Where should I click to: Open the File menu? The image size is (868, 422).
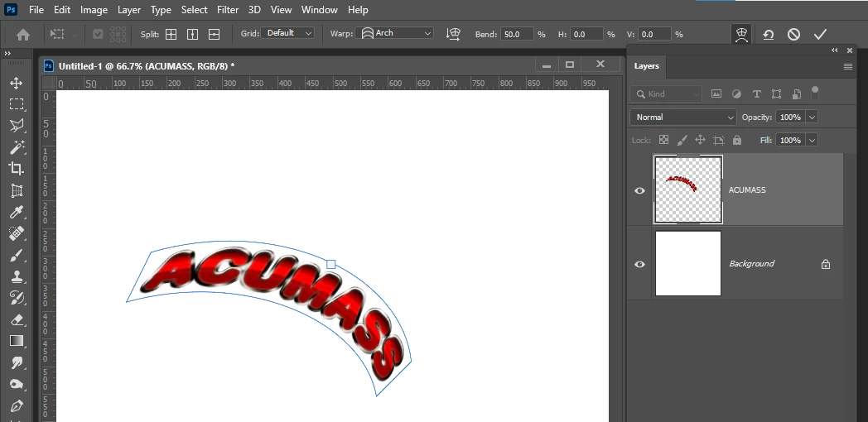(36, 10)
